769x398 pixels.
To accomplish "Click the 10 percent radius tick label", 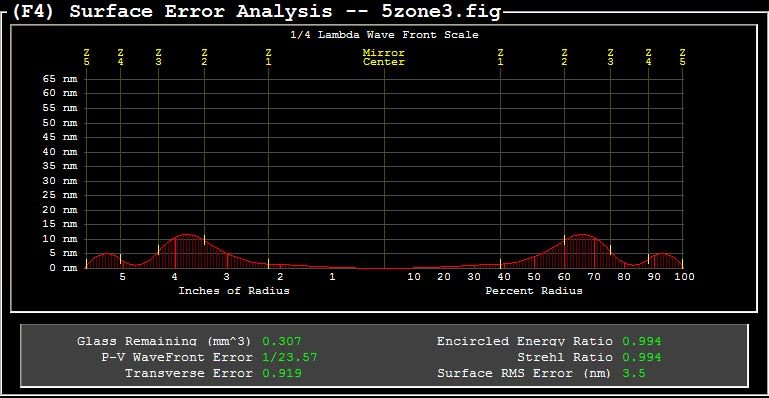I will 414,276.
